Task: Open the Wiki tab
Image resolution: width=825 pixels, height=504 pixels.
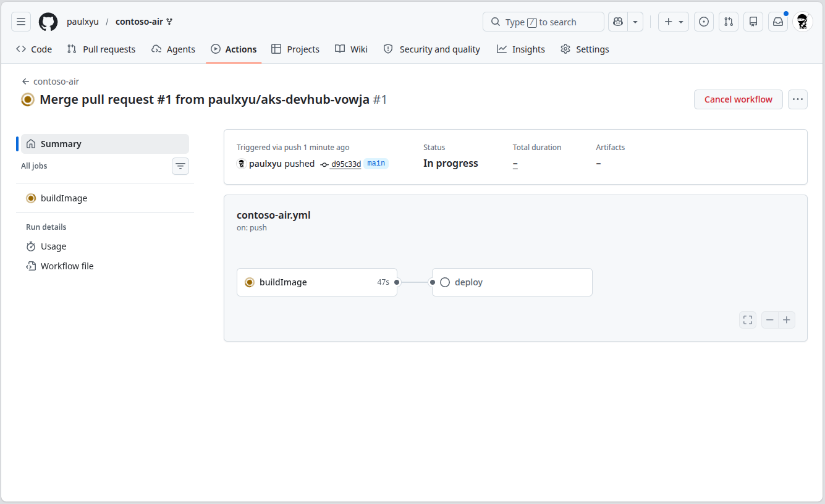Action: click(x=351, y=49)
